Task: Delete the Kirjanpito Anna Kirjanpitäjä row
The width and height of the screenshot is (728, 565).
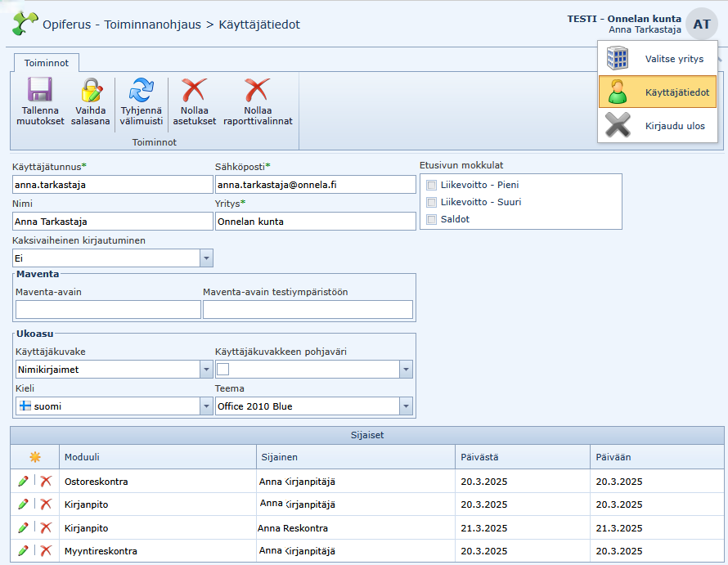Action: coord(46,504)
